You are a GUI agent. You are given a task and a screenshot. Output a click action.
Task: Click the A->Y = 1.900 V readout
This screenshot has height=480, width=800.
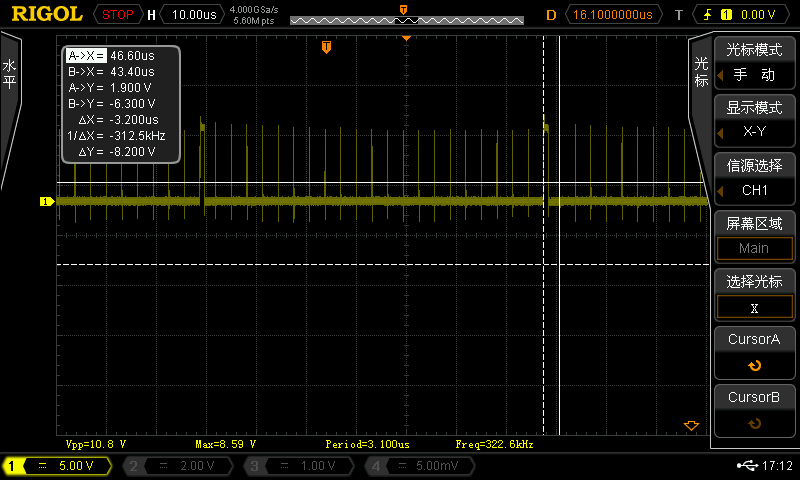coord(110,88)
